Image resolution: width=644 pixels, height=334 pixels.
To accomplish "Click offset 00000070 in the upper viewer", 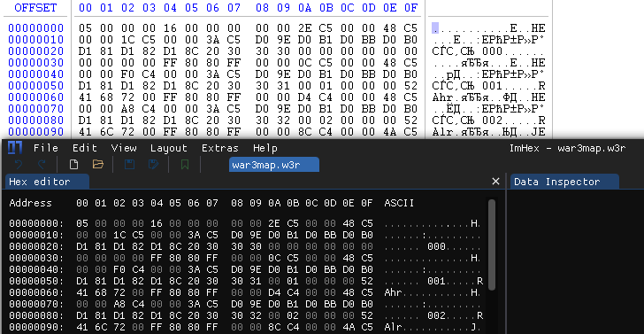I will [36, 109].
